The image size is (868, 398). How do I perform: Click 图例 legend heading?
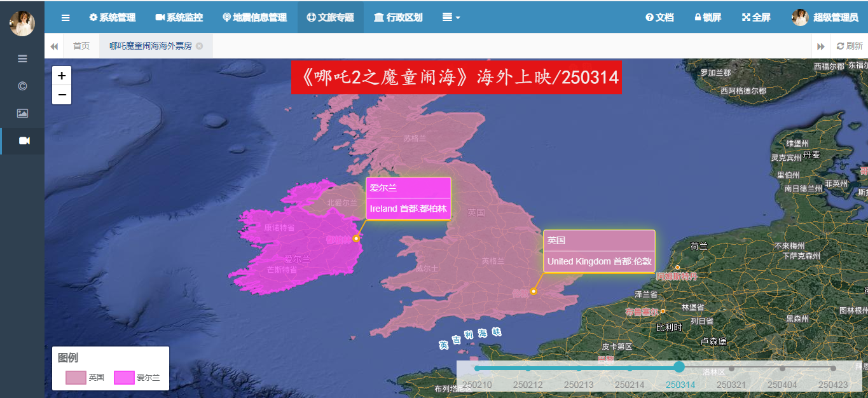[x=68, y=358]
